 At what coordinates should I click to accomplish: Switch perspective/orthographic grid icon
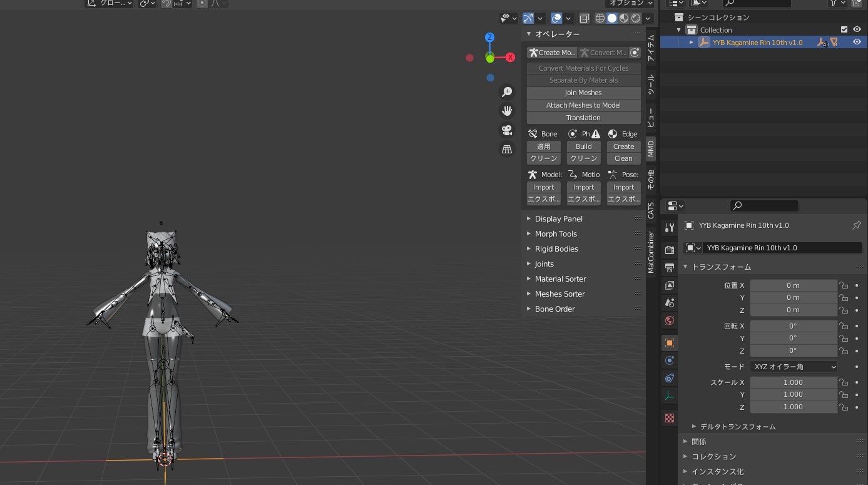(x=507, y=149)
